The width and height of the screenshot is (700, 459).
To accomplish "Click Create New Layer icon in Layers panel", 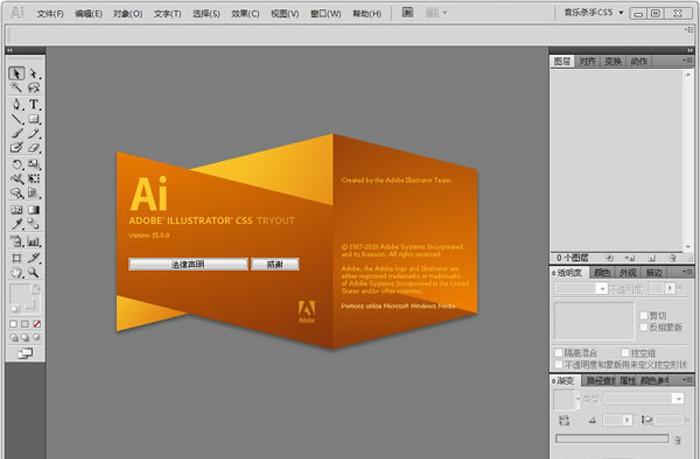I will [652, 258].
